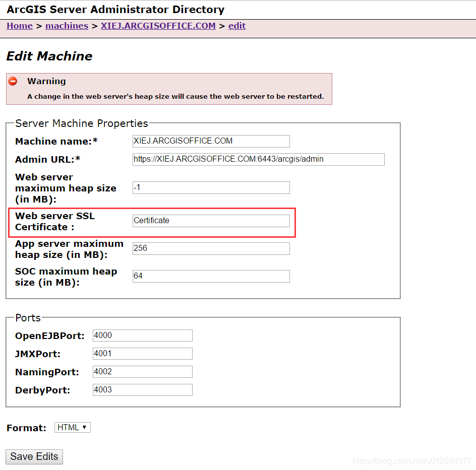The width and height of the screenshot is (476, 470).
Task: Click the NamingPort label
Action: 47,372
